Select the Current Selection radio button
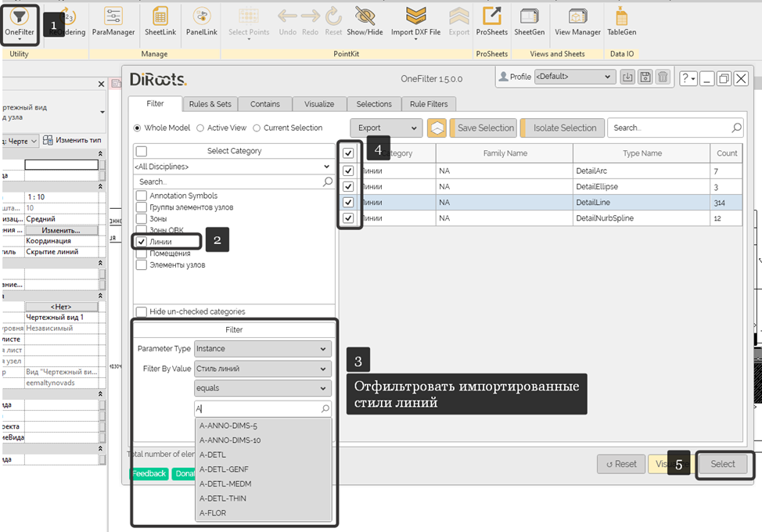 tap(257, 128)
